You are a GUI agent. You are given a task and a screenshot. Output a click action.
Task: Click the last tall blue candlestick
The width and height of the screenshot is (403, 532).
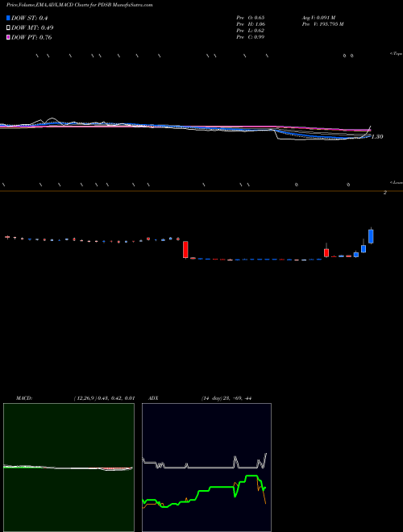(371, 236)
